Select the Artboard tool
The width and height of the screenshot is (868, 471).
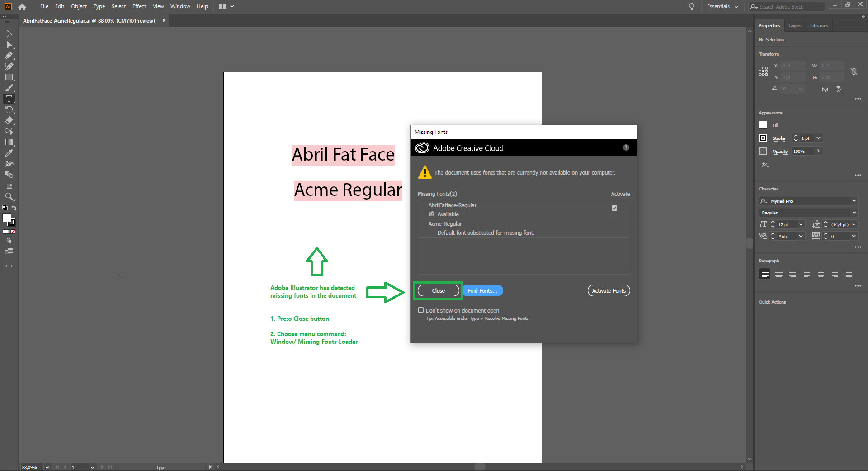pyautogui.click(x=9, y=186)
